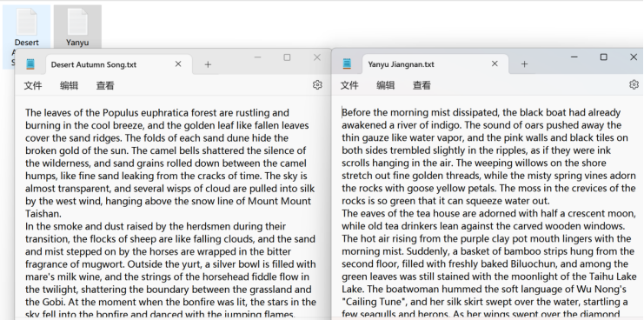Select the Desert file icon on desktop
This screenshot has height=320, width=644.
(x=27, y=27)
